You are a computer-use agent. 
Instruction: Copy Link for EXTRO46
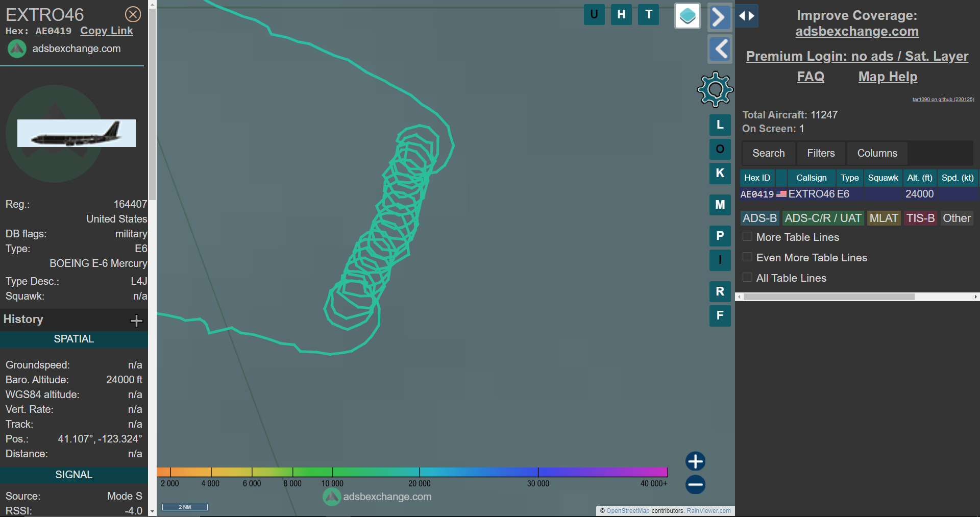pyautogui.click(x=107, y=31)
